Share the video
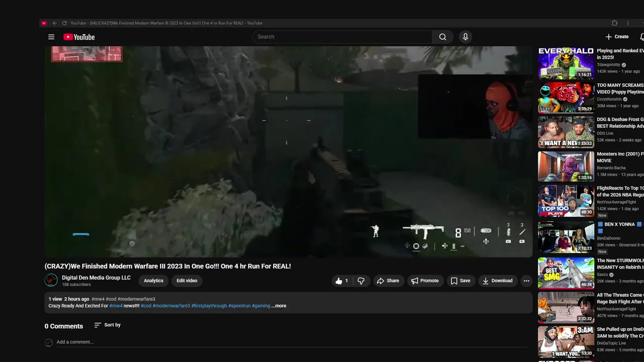 click(x=388, y=281)
